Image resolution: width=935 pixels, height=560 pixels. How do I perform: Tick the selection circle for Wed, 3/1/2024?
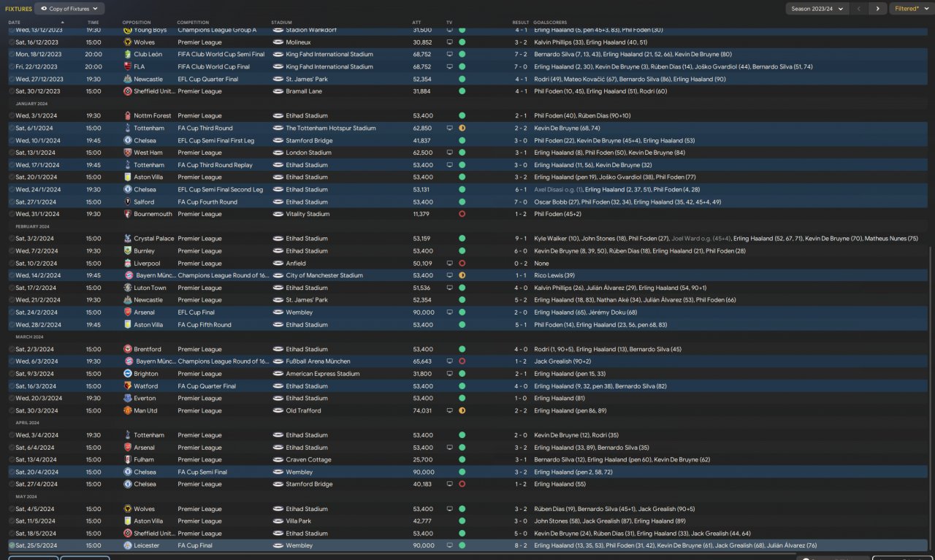coord(12,116)
